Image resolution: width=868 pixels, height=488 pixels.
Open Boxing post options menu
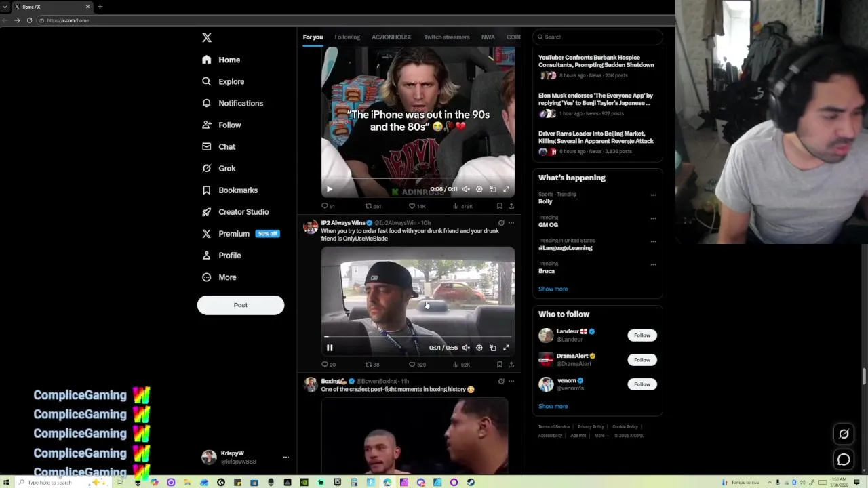511,381
